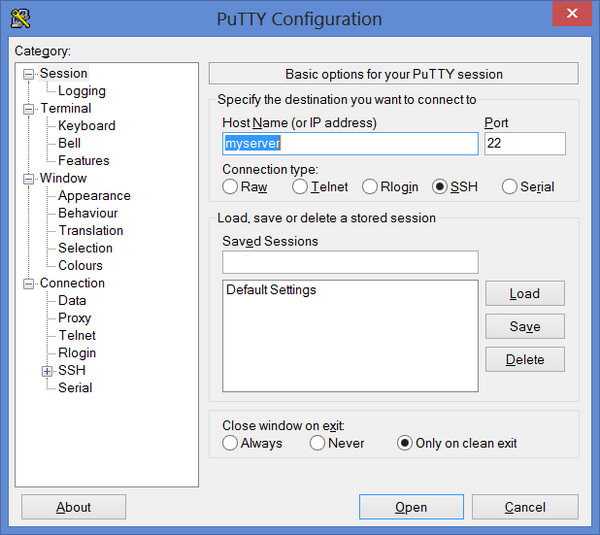Open the Logging settings category

[81, 91]
